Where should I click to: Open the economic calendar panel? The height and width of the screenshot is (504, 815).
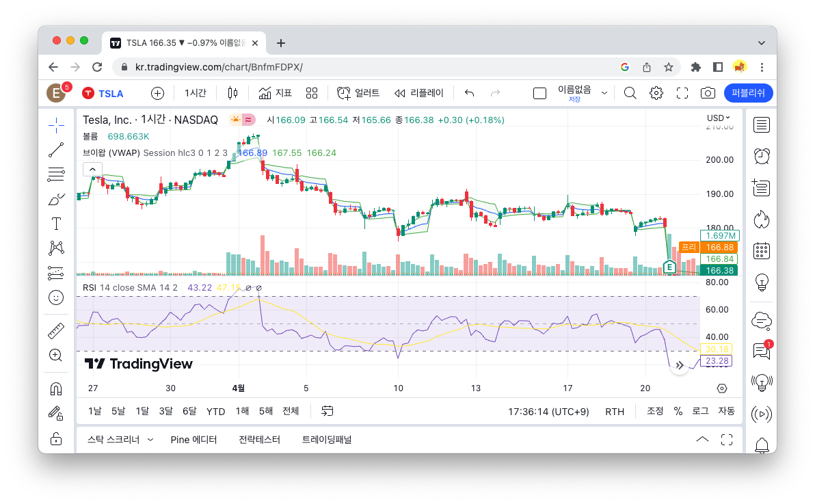762,251
